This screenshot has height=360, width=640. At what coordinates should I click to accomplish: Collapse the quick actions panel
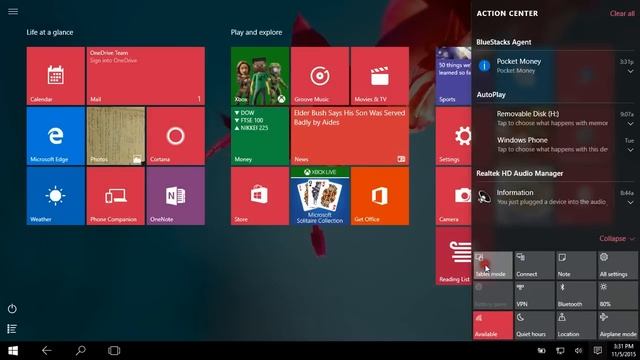pyautogui.click(x=617, y=238)
